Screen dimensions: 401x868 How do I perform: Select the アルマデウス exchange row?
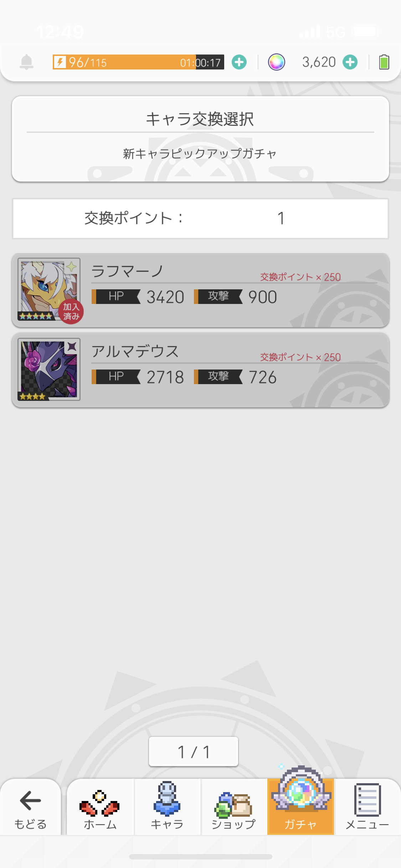pos(200,370)
